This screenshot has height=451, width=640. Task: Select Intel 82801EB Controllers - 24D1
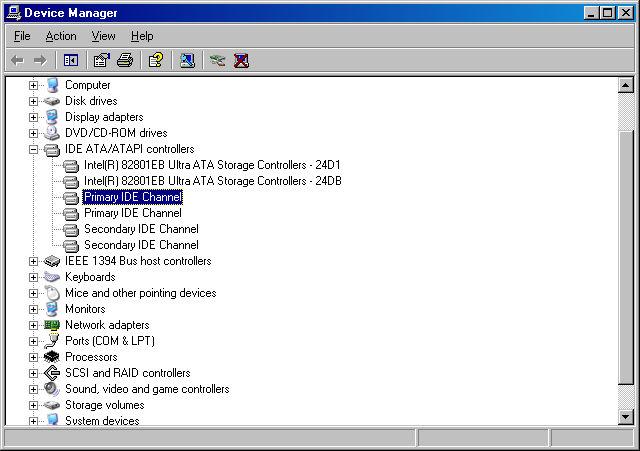pyautogui.click(x=212, y=165)
